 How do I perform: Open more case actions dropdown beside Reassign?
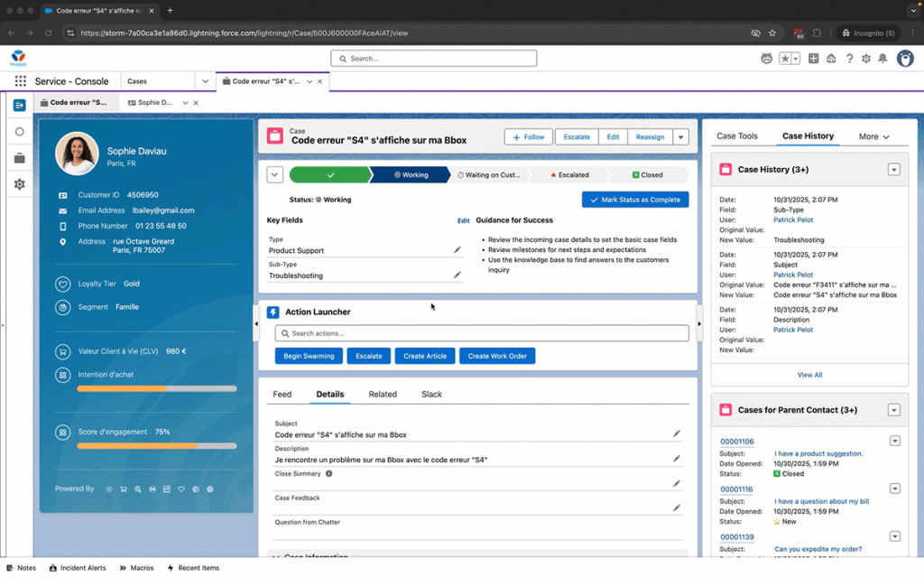pyautogui.click(x=681, y=137)
